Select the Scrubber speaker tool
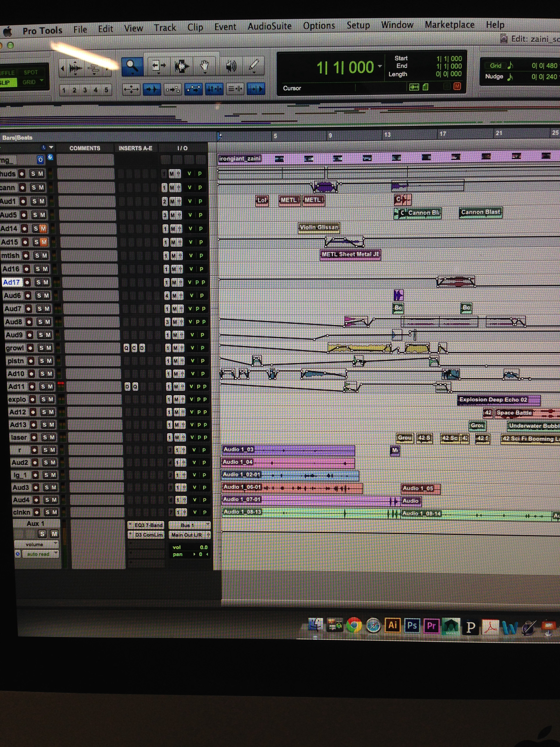Viewport: 560px width, 747px height. pyautogui.click(x=231, y=66)
